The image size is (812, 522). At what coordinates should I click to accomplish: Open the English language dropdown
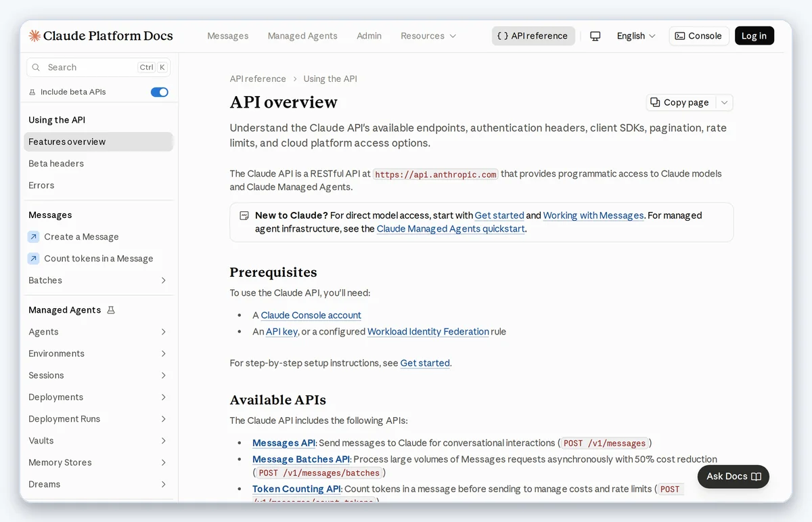[x=636, y=36]
